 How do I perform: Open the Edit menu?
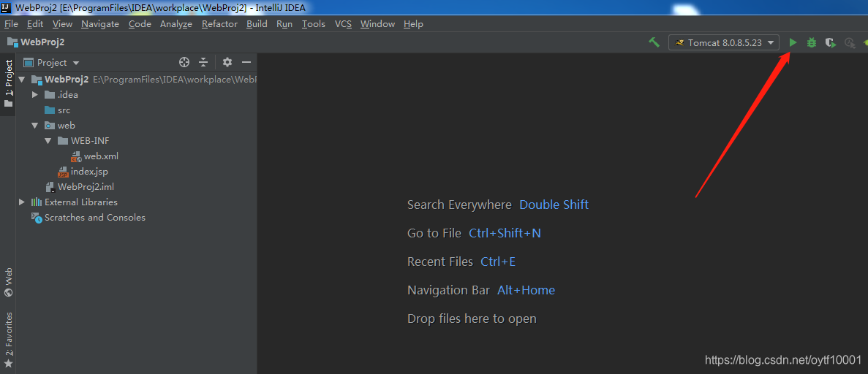tap(35, 24)
